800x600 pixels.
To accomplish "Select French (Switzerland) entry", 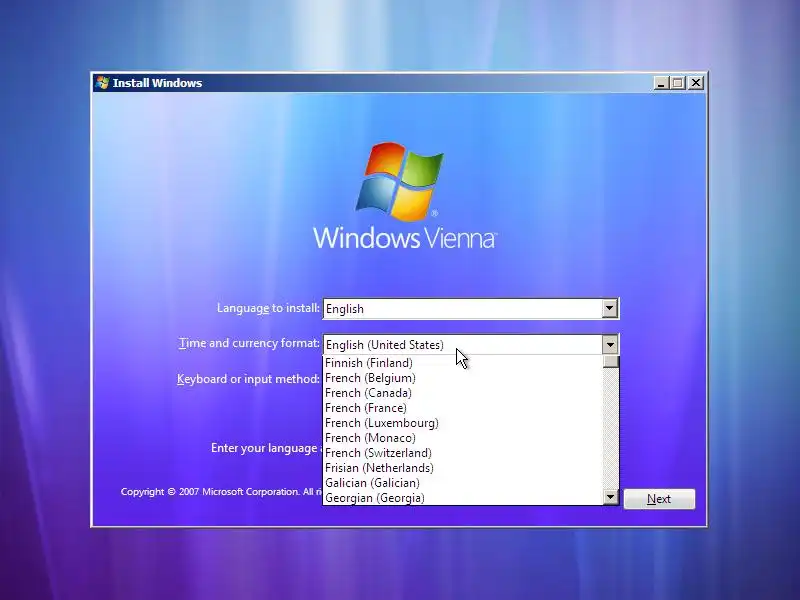I will (463, 453).
